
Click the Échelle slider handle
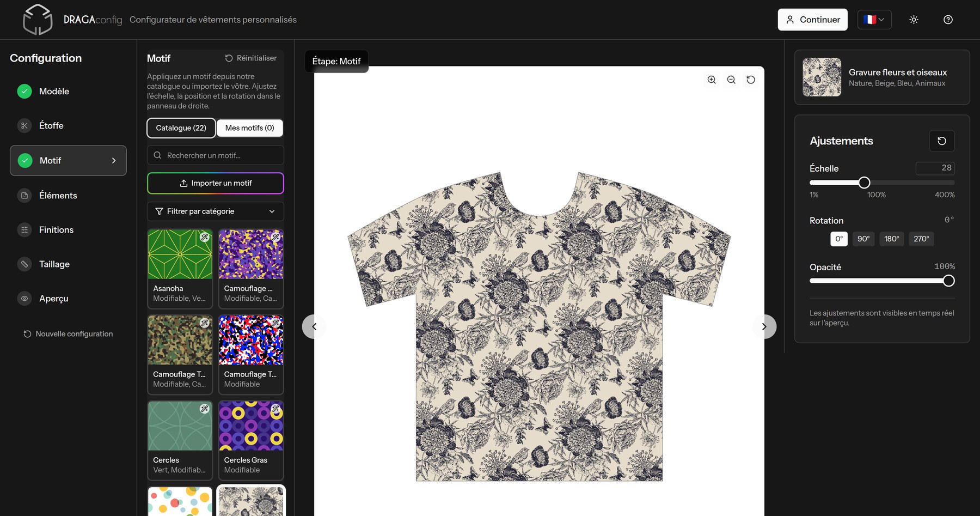pyautogui.click(x=864, y=183)
